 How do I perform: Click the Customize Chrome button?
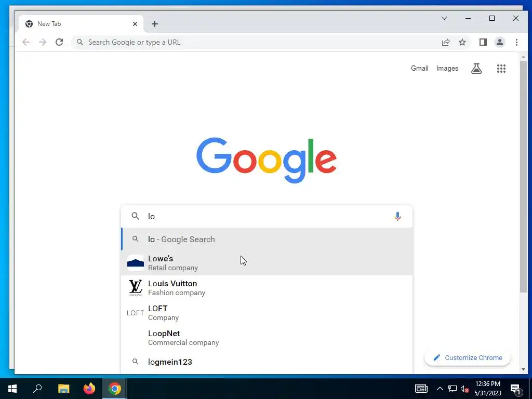(468, 357)
